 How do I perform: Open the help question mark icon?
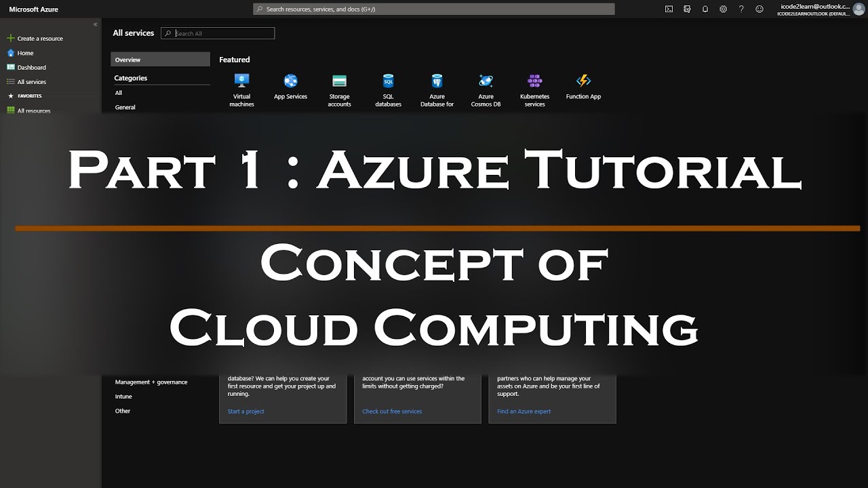click(x=741, y=9)
